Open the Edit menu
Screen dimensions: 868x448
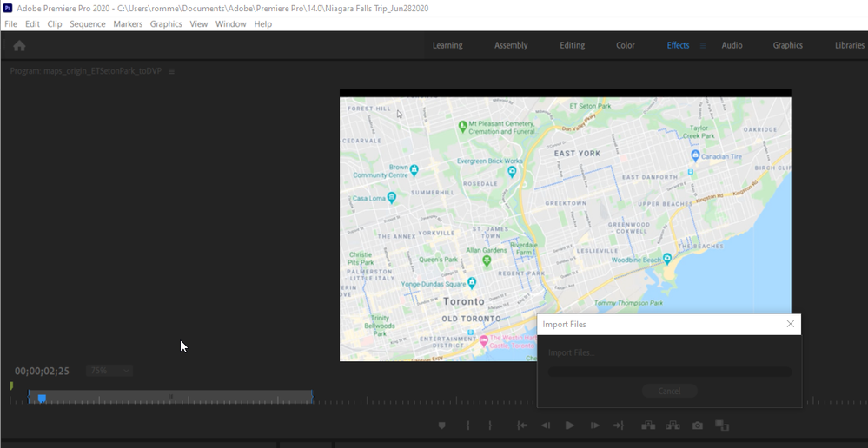pyautogui.click(x=32, y=23)
